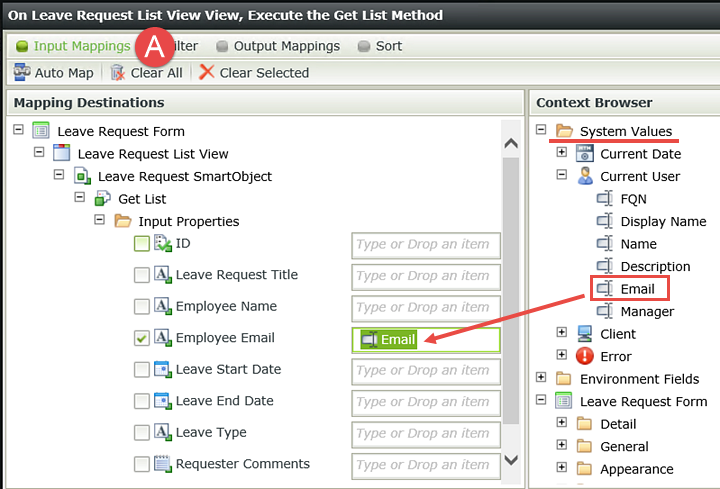Check the Leave Type checkbox
The height and width of the screenshot is (489, 720).
[141, 433]
